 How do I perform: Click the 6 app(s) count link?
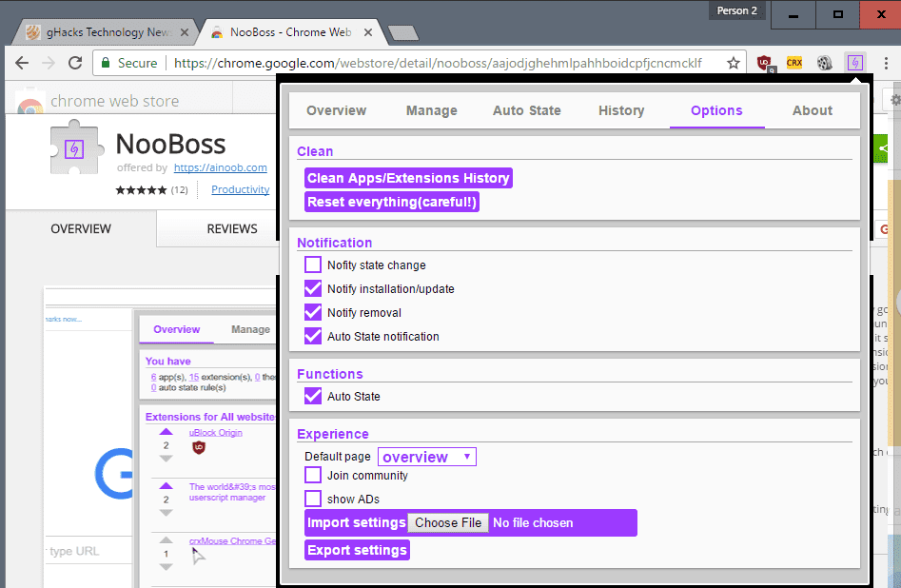tap(153, 377)
